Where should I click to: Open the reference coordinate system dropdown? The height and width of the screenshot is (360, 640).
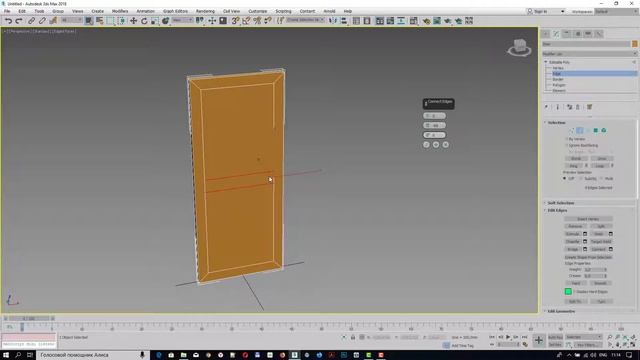(182, 20)
